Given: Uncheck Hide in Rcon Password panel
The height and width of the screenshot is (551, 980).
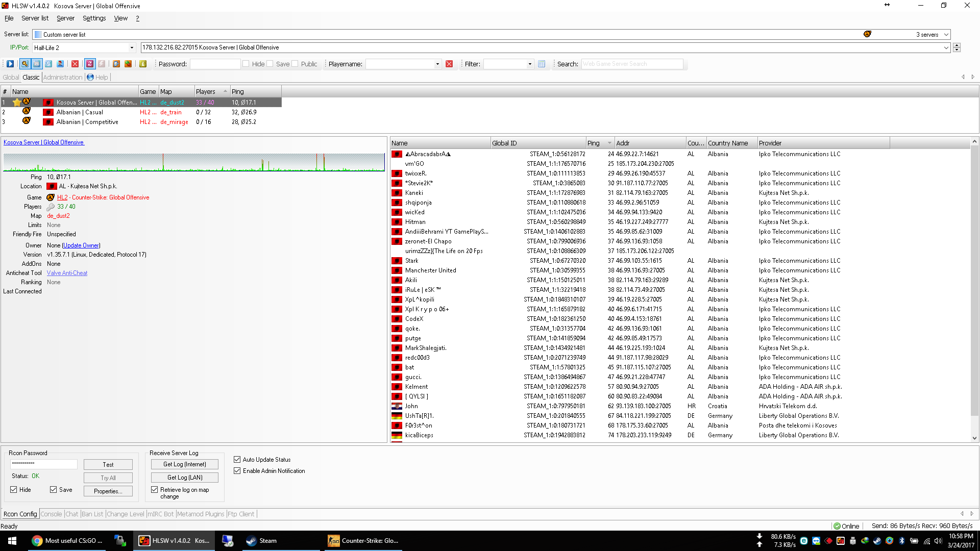Looking at the screenshot, I should click(x=13, y=490).
